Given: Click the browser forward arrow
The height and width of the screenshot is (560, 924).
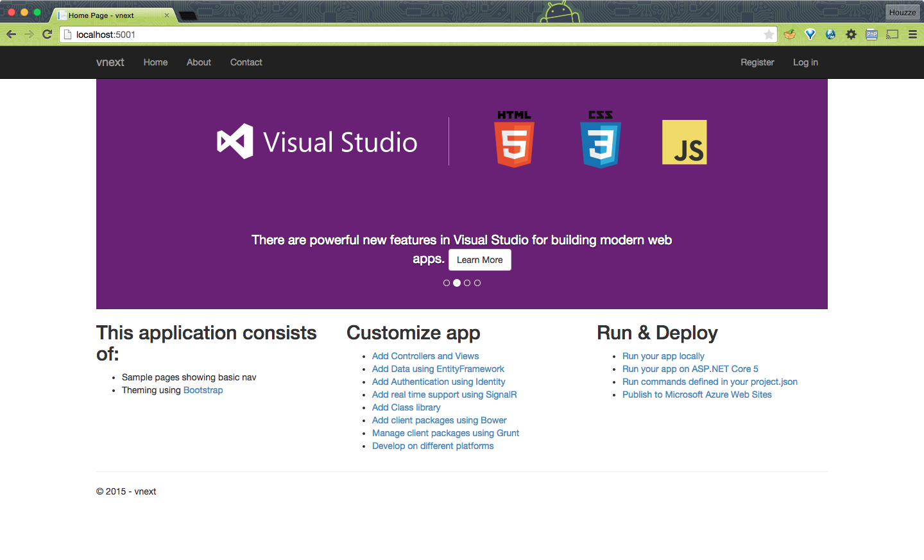Looking at the screenshot, I should click(x=29, y=35).
